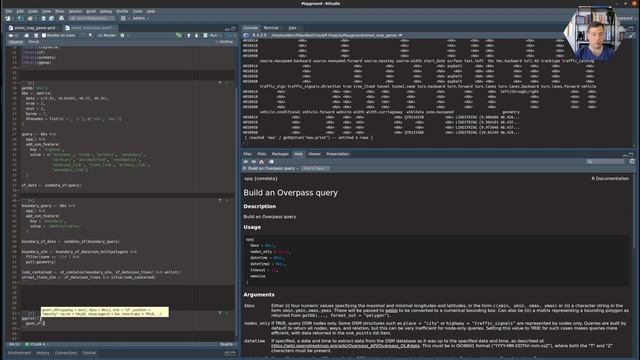Open the Code menu
This screenshot has height=360, width=640.
[x=33, y=11]
